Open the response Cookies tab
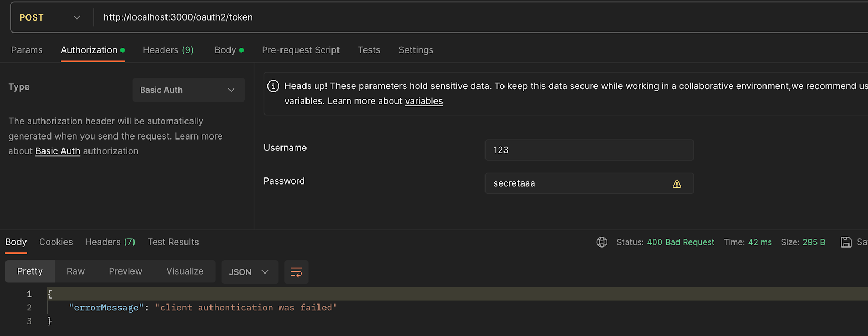Screen dimensions: 868x336 [x=56, y=242]
